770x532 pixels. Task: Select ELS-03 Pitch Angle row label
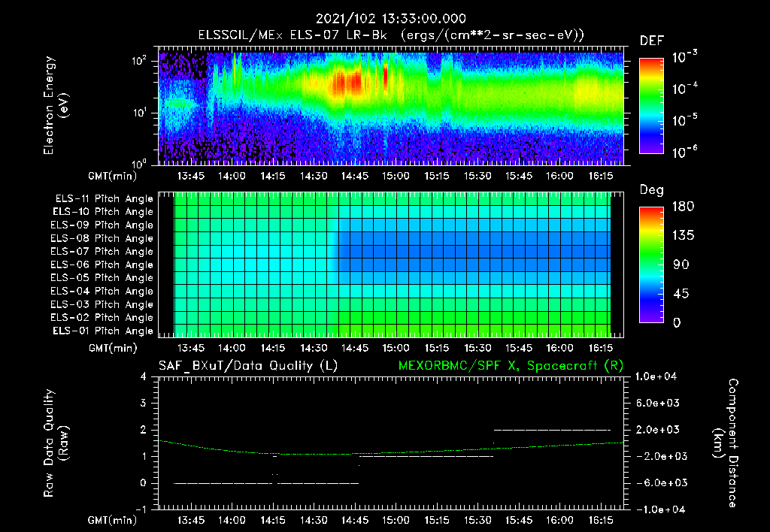[x=102, y=304]
